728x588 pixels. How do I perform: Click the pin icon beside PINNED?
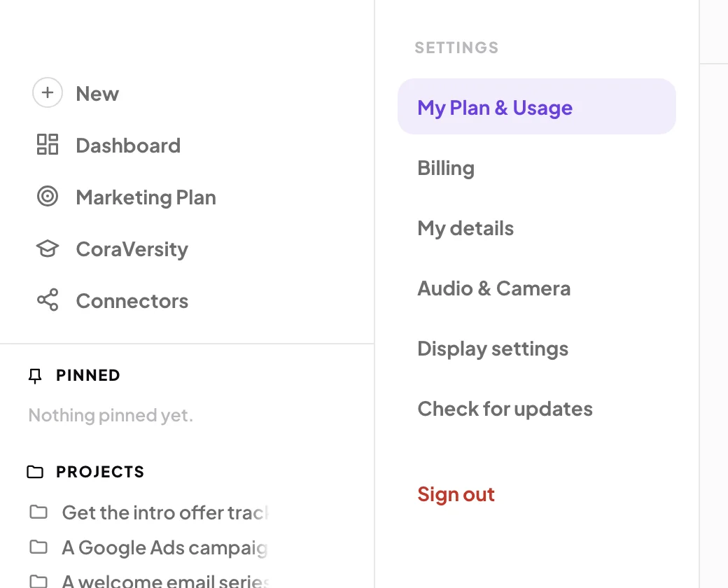pos(35,376)
